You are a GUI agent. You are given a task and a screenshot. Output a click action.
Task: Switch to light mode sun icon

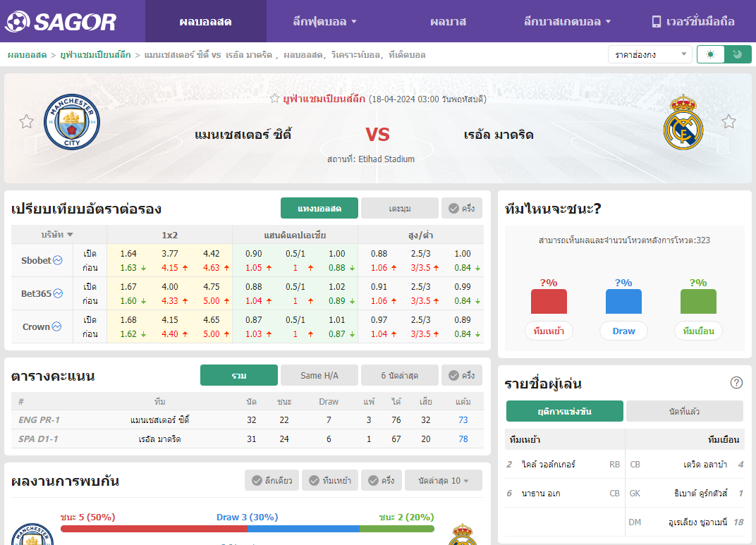point(710,54)
